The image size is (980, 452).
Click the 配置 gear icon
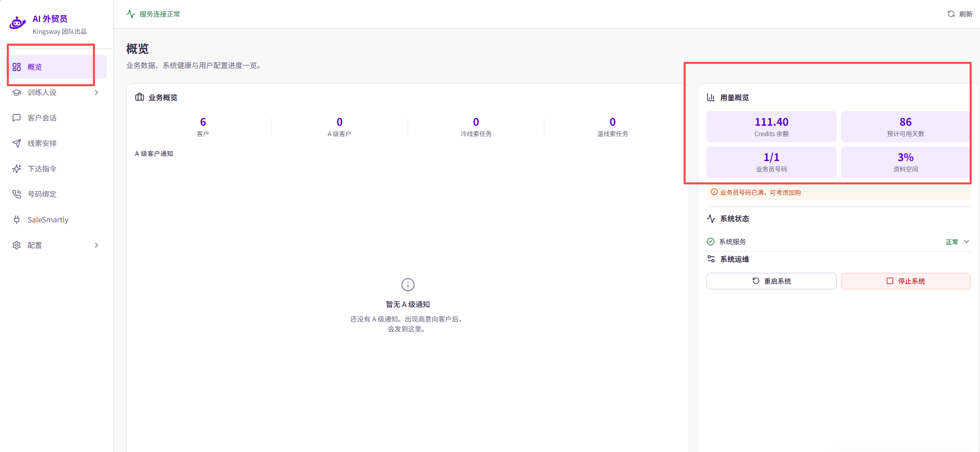(x=17, y=245)
